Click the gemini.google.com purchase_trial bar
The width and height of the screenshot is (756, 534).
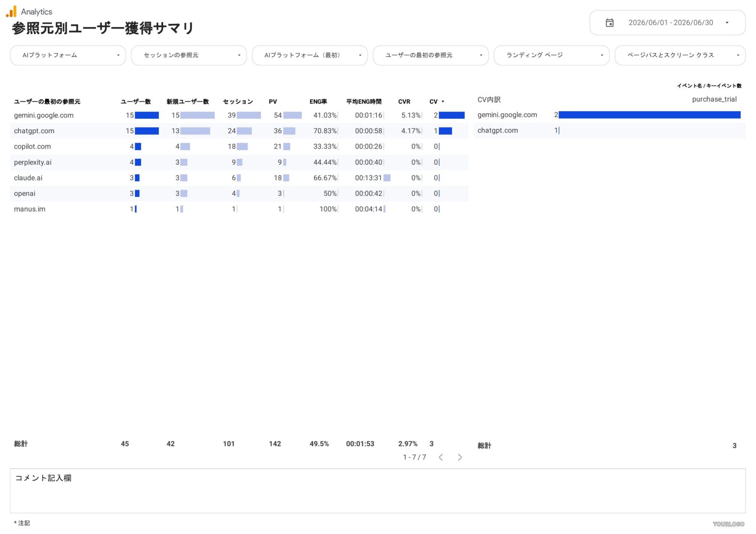coord(650,115)
